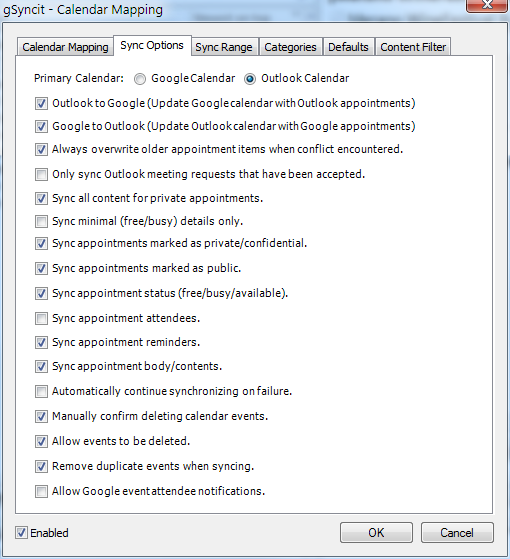Open the Categories tab

click(x=290, y=47)
